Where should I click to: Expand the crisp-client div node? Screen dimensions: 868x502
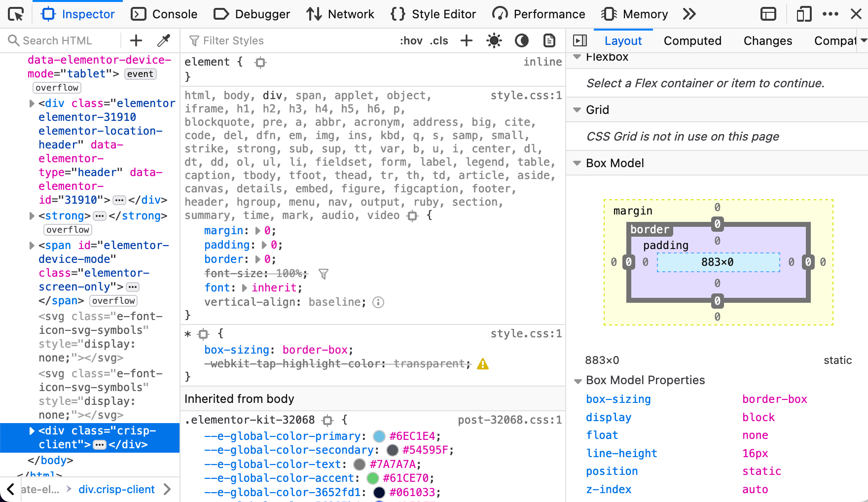coord(32,431)
